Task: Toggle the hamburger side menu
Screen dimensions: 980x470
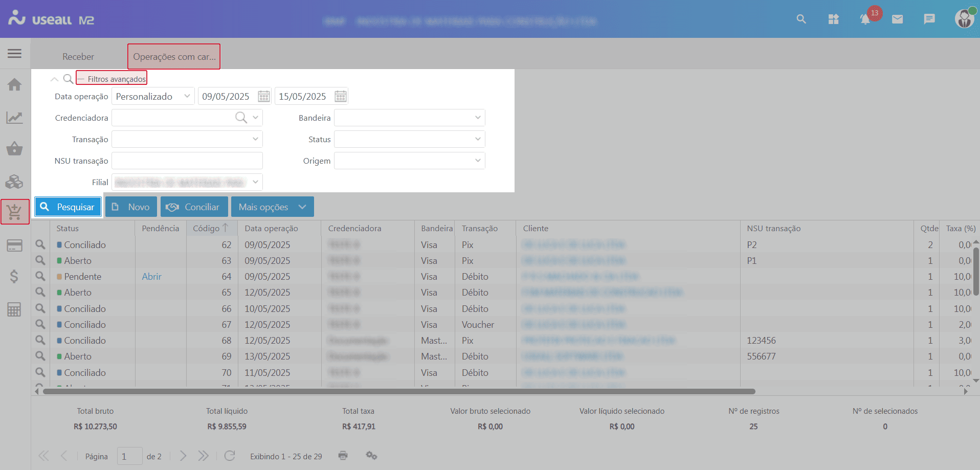Action: pyautogui.click(x=14, y=54)
